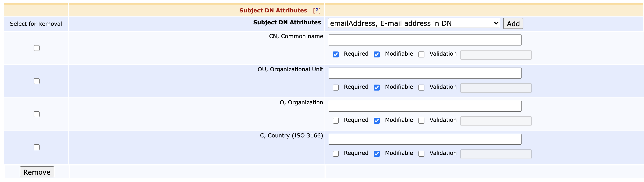Enable Validation for C, Country
644x182 pixels.
click(x=421, y=154)
